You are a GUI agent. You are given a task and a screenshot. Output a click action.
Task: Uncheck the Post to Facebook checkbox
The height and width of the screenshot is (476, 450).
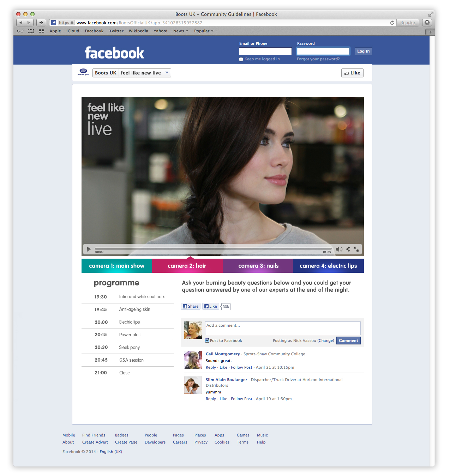[207, 341]
